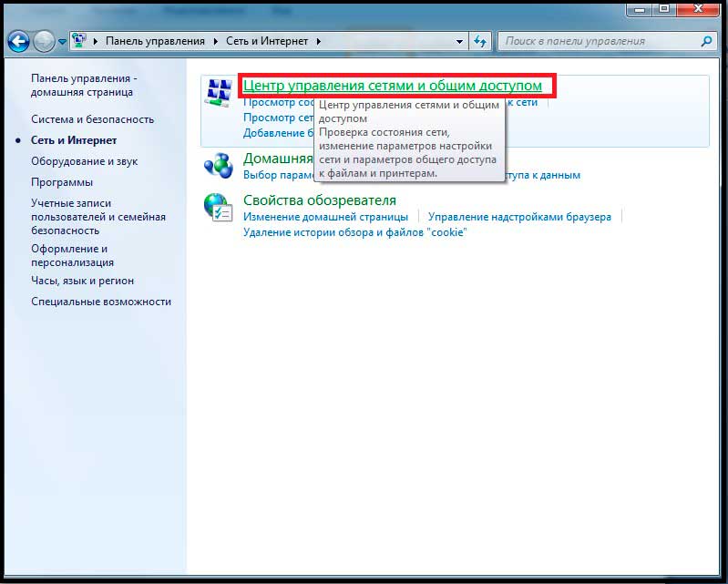Expand the address bar history dropdown arrow
728x584 pixels.
tap(458, 42)
